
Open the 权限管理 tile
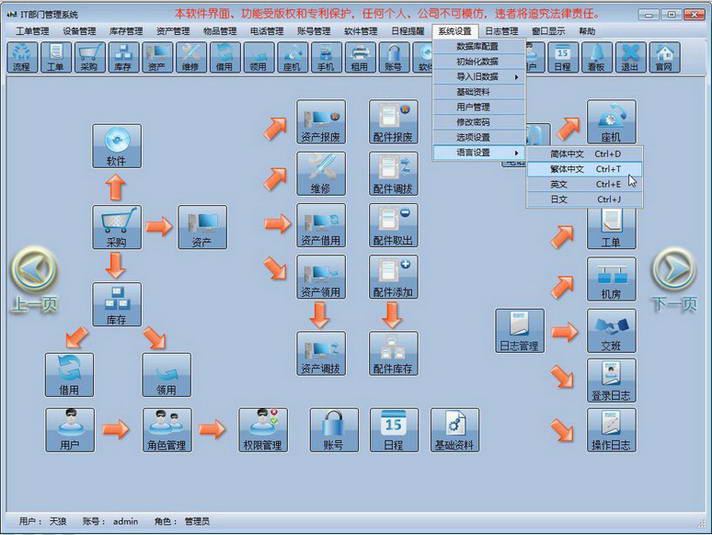click(263, 430)
